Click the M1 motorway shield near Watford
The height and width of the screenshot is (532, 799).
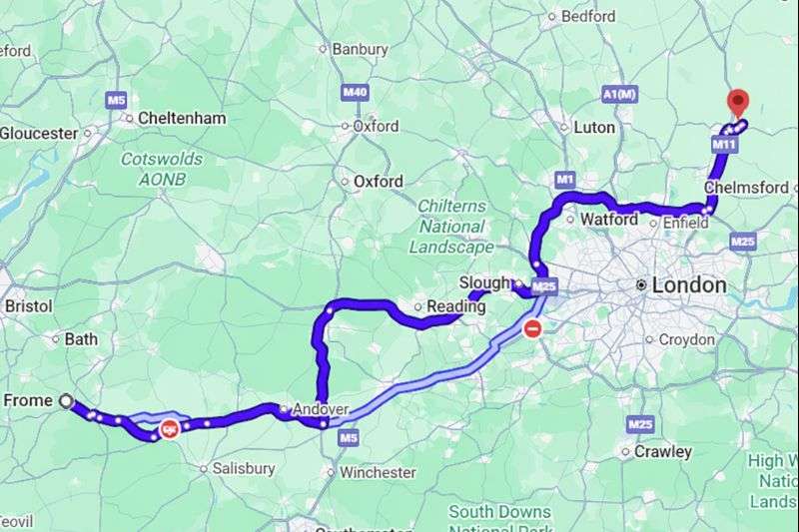(x=564, y=180)
